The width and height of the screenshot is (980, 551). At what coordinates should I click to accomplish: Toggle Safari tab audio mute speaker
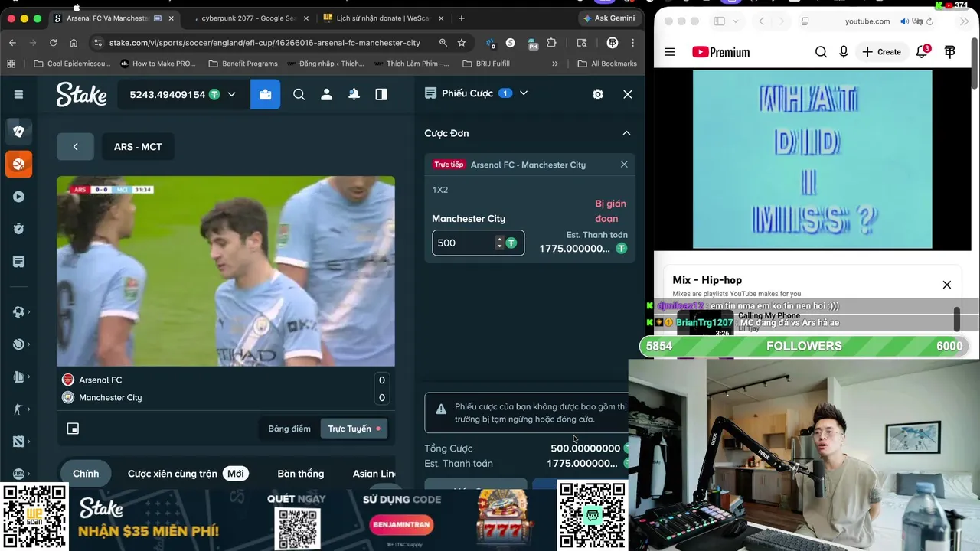[905, 21]
